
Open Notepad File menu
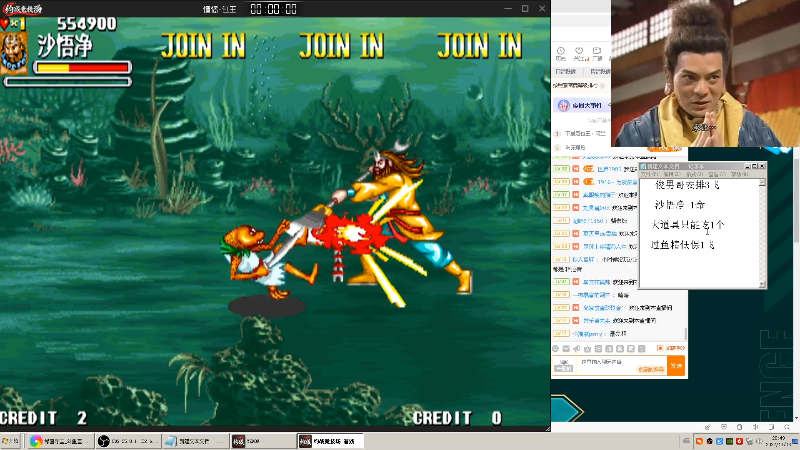pyautogui.click(x=649, y=174)
